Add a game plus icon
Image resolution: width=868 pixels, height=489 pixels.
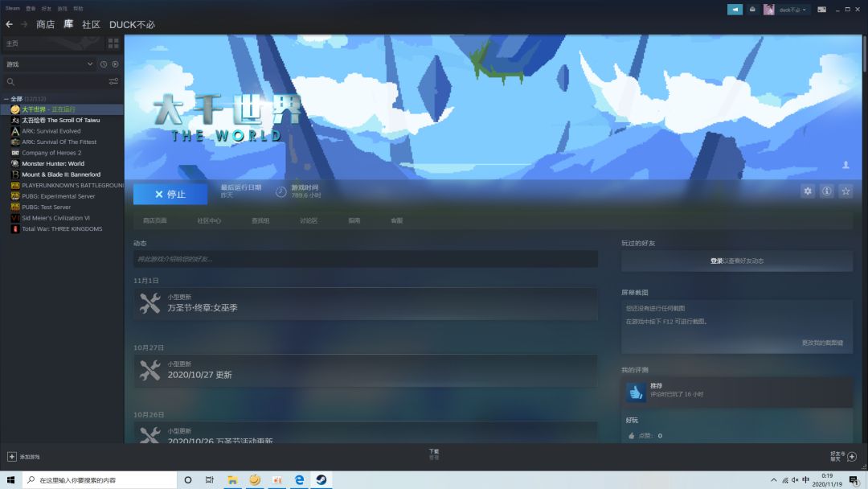[11, 456]
